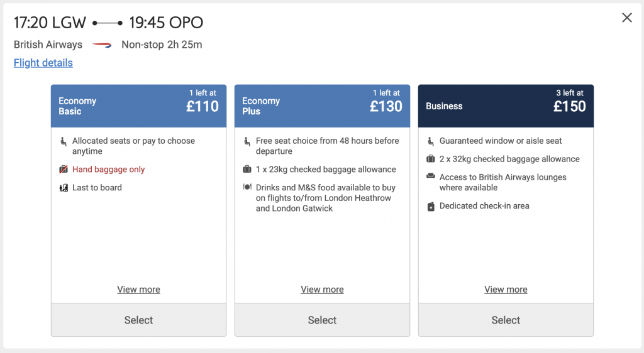644x353 pixels.
Task: Expand View more under Economy Basic
Action: (x=138, y=290)
